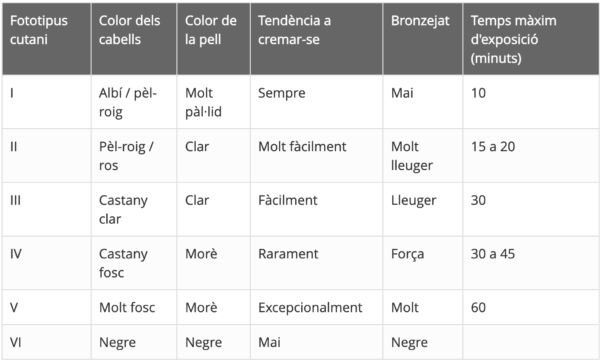Image resolution: width=600 pixels, height=362 pixels.
Task: Select the 'Temps màxim d'exposició (minuts)' header
Action: [531, 39]
